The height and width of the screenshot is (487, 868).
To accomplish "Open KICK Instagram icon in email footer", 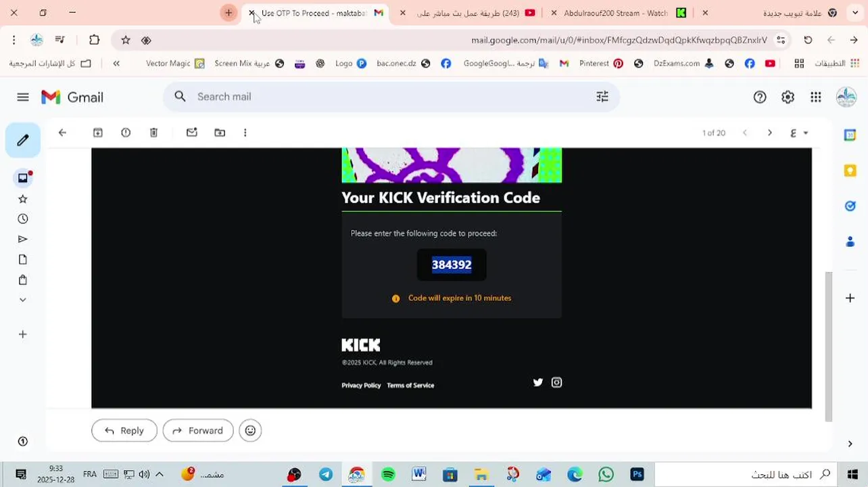I will click(x=556, y=382).
